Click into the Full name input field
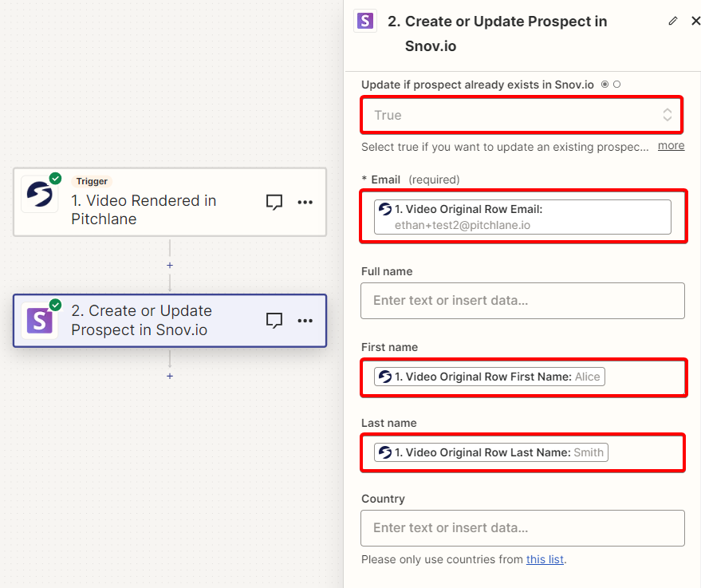701x588 pixels. 522,301
